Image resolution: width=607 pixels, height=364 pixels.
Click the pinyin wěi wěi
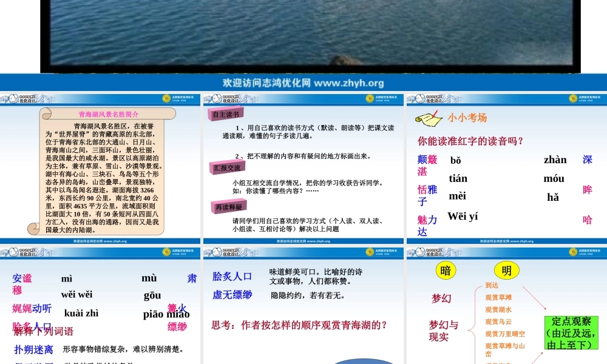coord(76,294)
